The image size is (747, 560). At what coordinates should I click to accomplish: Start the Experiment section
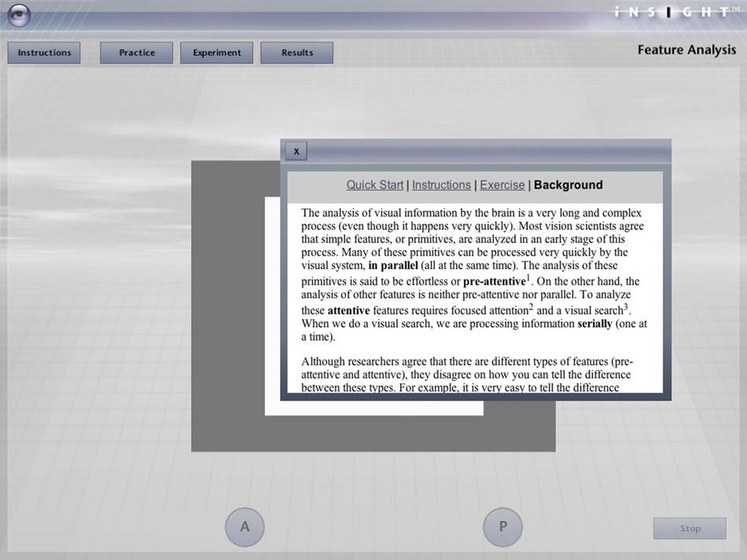(217, 53)
